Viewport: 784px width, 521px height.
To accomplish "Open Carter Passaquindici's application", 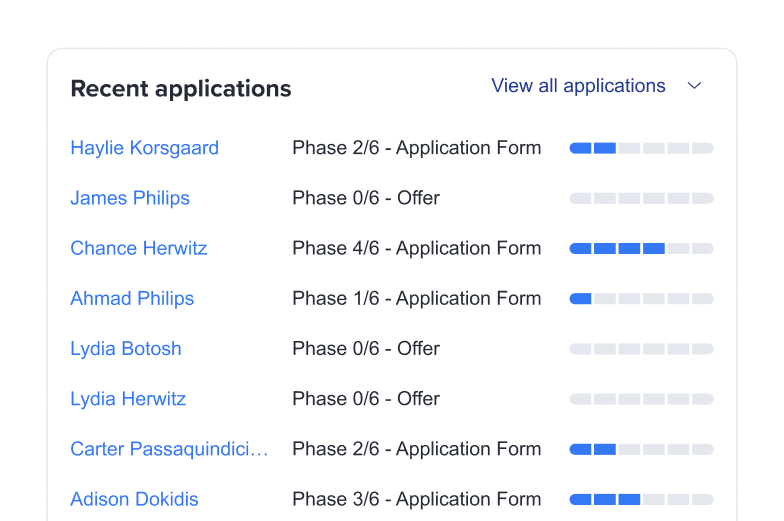I will point(169,449).
